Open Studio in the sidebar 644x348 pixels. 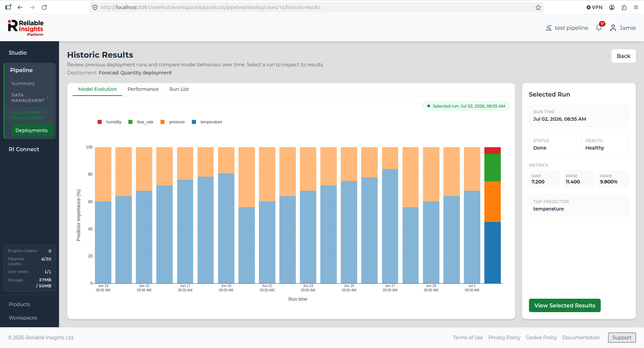(17, 53)
